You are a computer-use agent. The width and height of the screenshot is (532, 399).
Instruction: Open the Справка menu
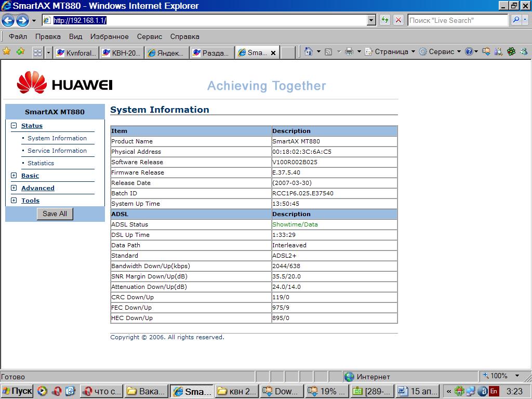(x=185, y=37)
